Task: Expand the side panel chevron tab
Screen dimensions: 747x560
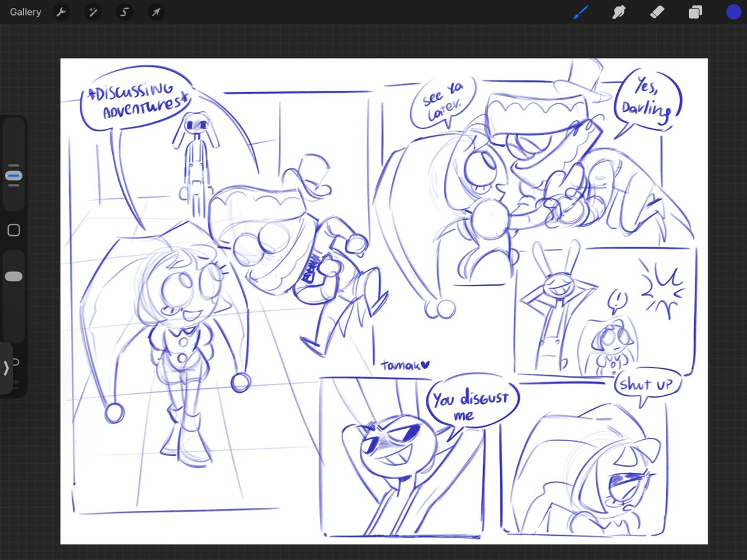Action: (6, 368)
